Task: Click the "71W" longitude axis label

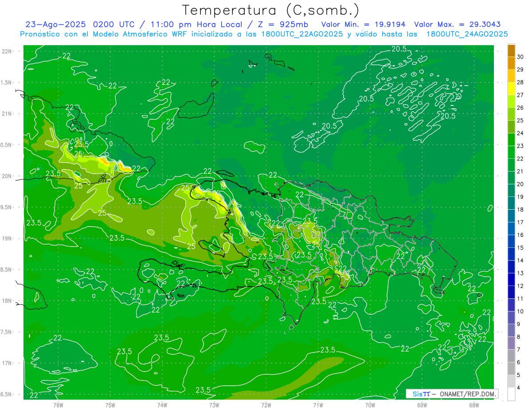Action: click(318, 405)
